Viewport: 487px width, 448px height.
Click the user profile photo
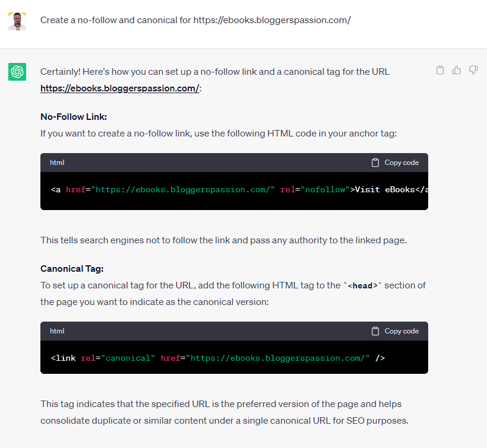[17, 21]
